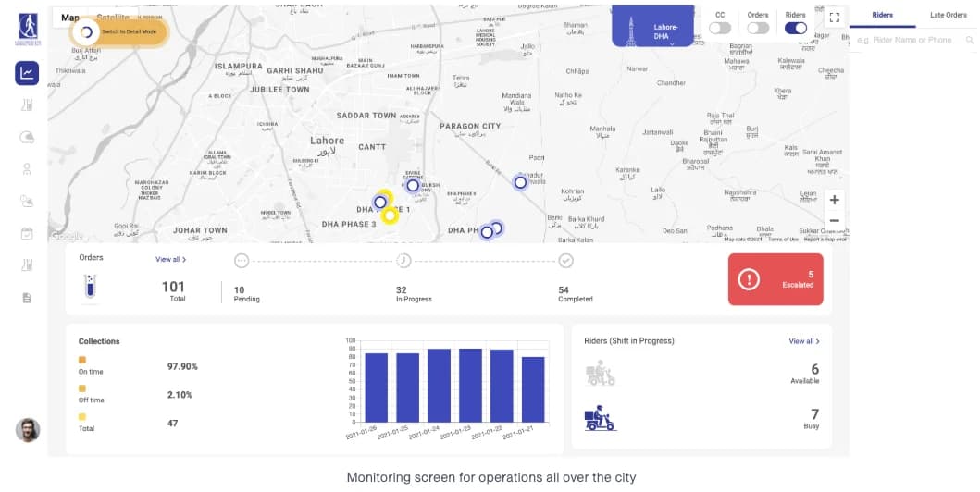Toggle the CC switch

[x=719, y=28]
